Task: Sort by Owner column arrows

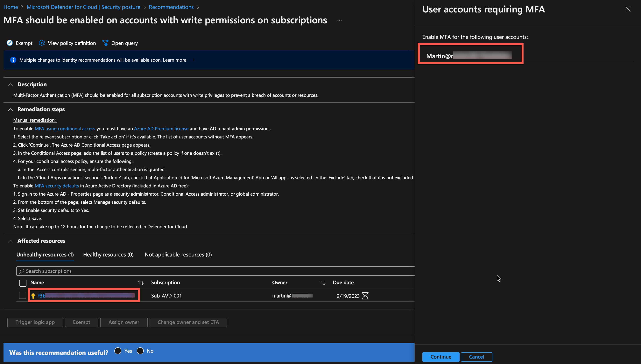Action: (322, 283)
